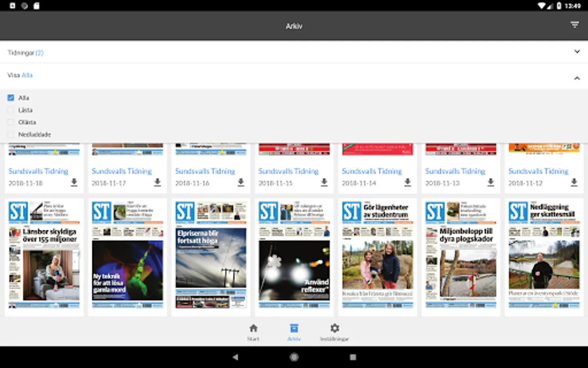Open Sundsvalls Tidning 2018-11-14 title link

point(372,171)
